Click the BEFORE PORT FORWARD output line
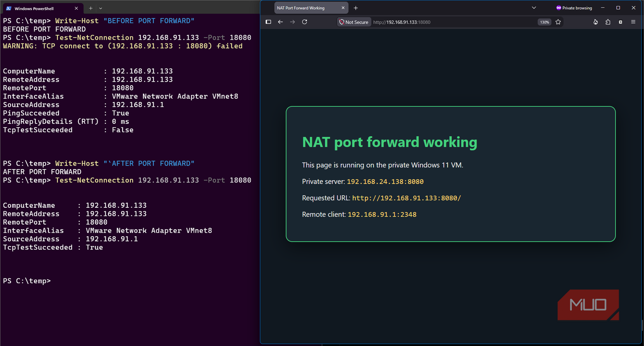The image size is (644, 346). pyautogui.click(x=44, y=29)
